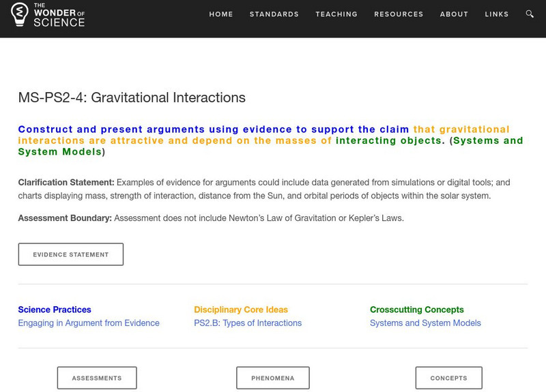Click the Evidence Statement button
This screenshot has width=546, height=392.
point(71,254)
